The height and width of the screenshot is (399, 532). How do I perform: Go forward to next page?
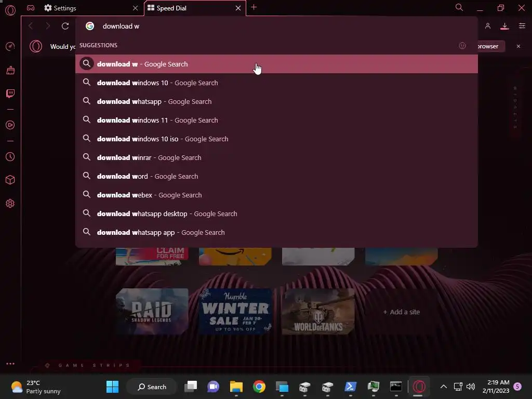pyautogui.click(x=48, y=26)
